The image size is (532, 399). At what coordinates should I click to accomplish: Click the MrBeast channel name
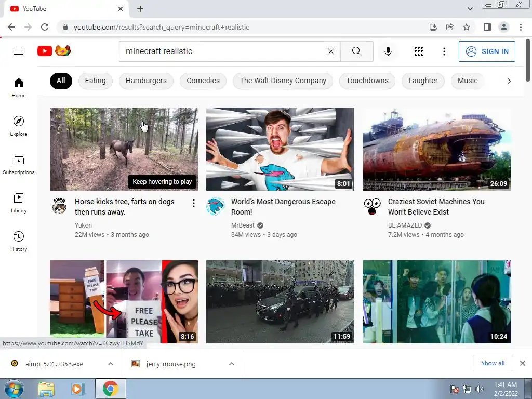[x=243, y=225]
